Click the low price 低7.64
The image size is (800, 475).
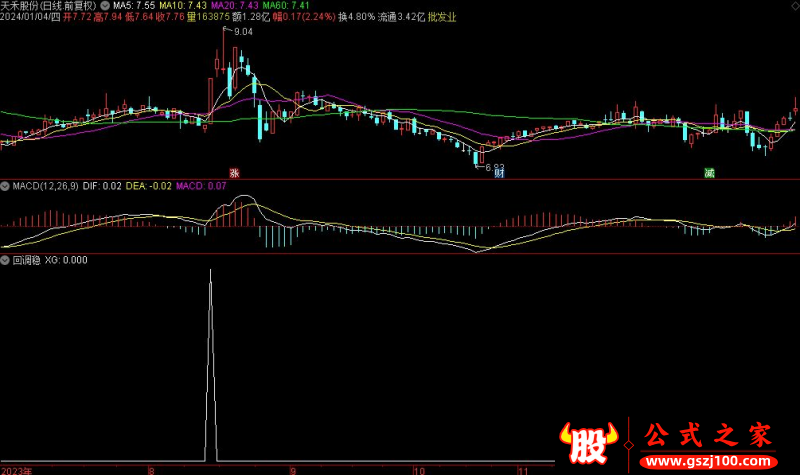pyautogui.click(x=139, y=17)
